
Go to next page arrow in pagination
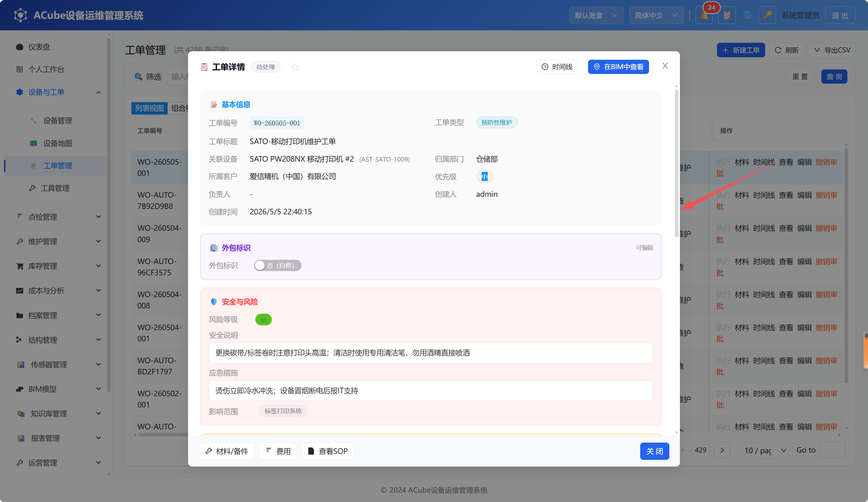tap(722, 450)
